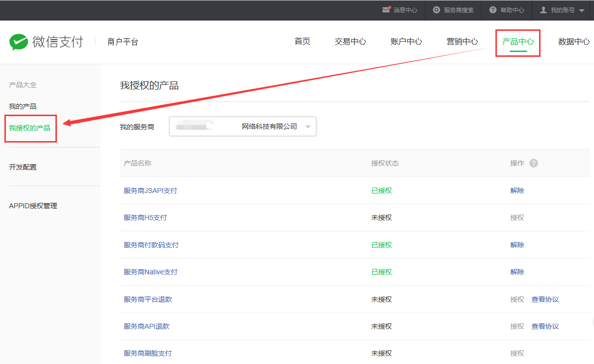Click 已授权 status of 服务商Native支付
Image resolution: width=594 pixels, height=364 pixels.
tap(382, 272)
